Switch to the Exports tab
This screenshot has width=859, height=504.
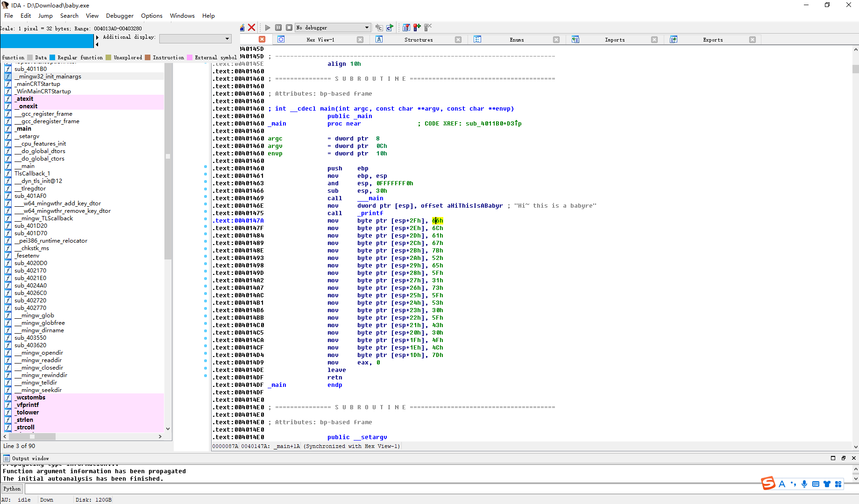pyautogui.click(x=713, y=40)
